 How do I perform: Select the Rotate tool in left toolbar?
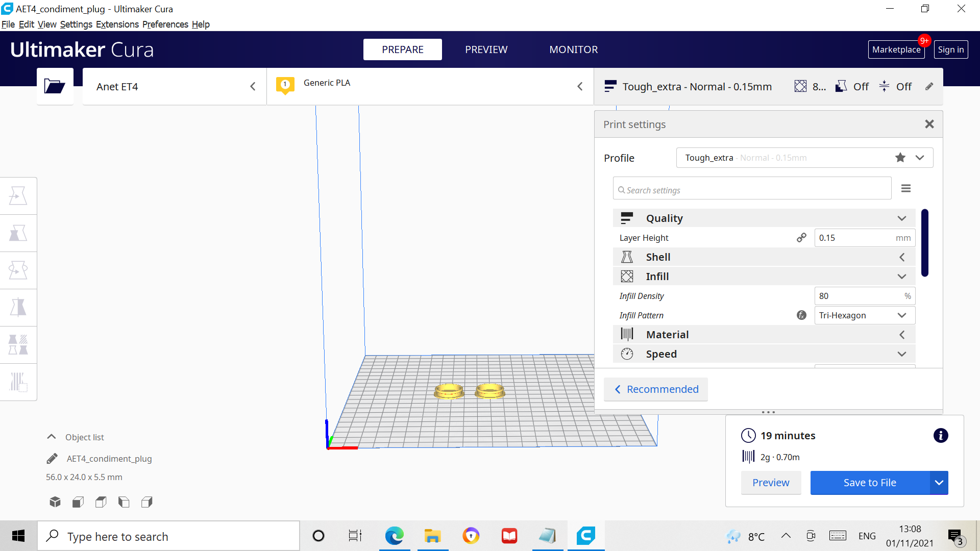(x=18, y=270)
